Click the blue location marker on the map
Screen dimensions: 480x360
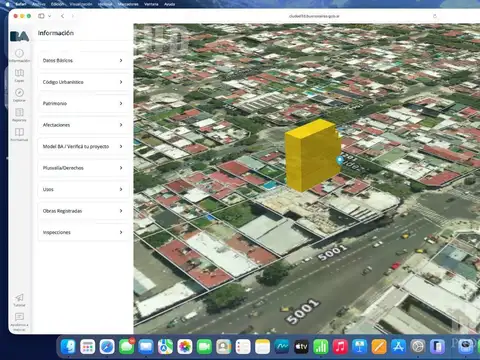pyautogui.click(x=340, y=160)
